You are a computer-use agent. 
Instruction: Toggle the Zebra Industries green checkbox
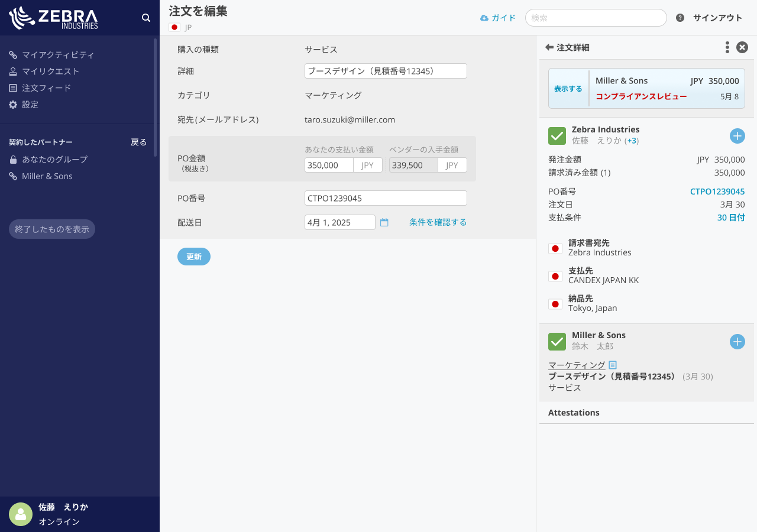point(557,136)
